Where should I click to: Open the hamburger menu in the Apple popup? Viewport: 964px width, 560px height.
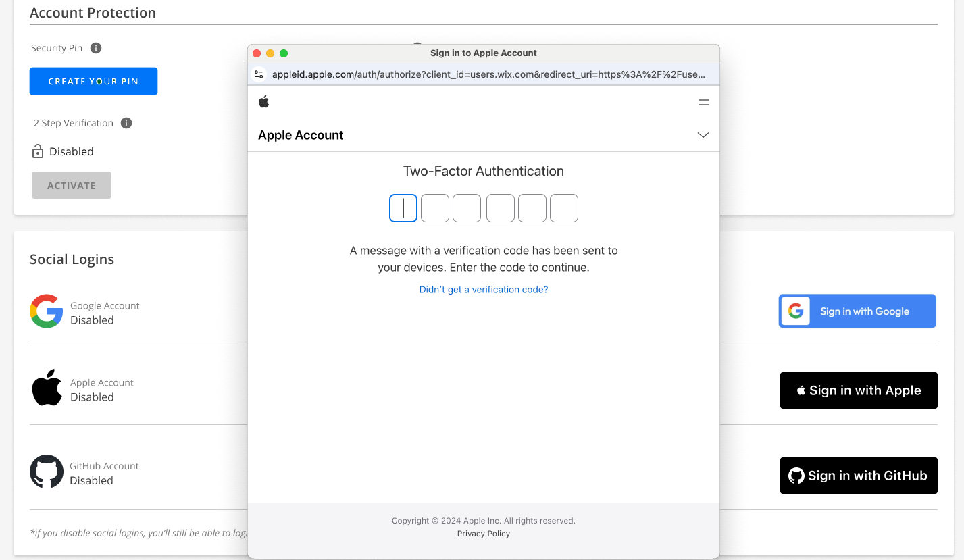tap(703, 102)
